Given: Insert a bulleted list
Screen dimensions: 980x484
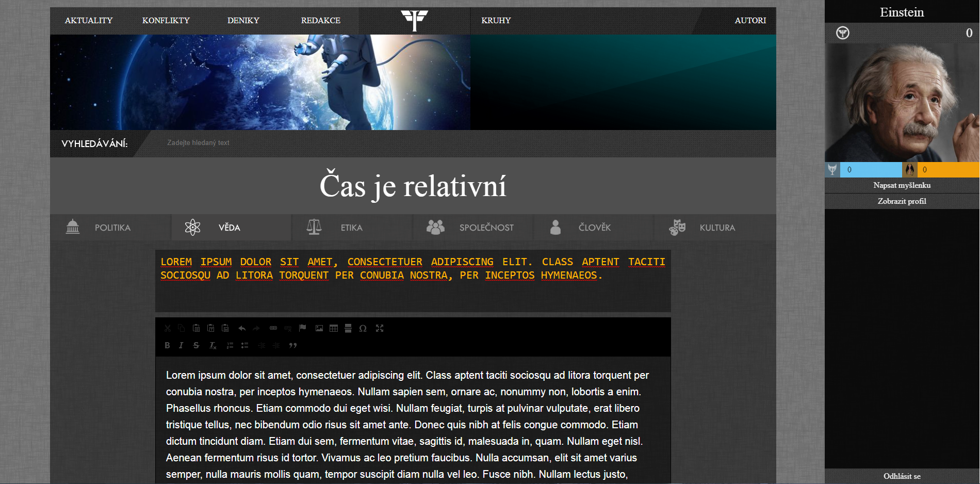Looking at the screenshot, I should (245, 345).
